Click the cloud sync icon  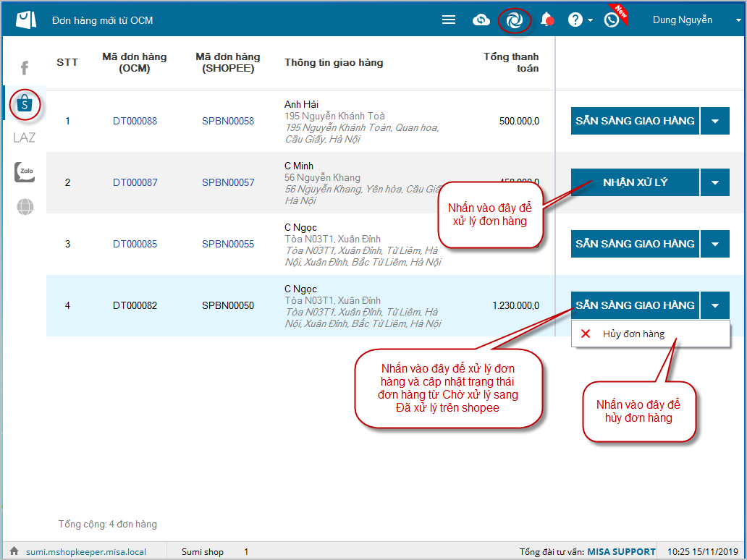(481, 20)
